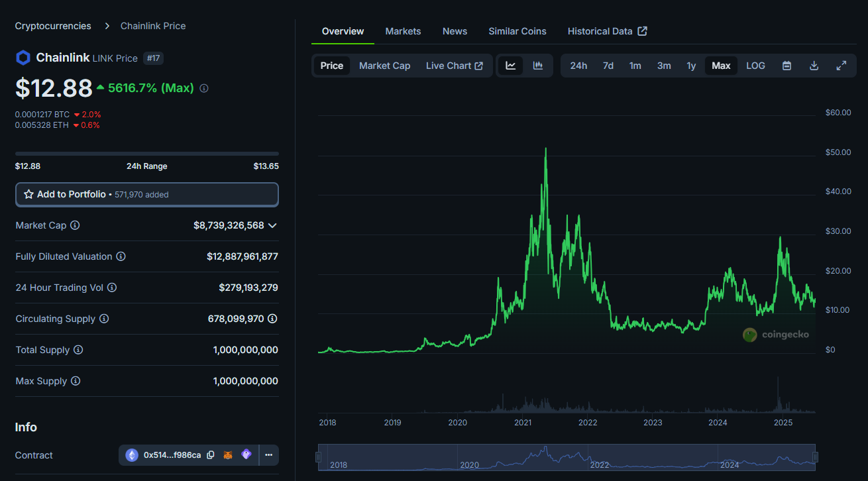Screen dimensions: 868x481
Task: Show Max Supply info tooltip
Action: (76, 381)
